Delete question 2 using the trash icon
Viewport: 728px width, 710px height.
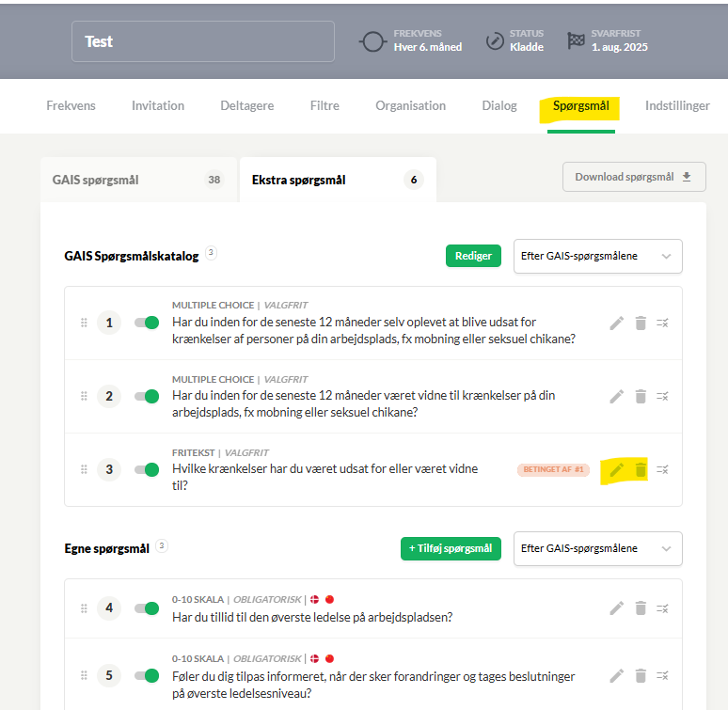click(x=641, y=396)
